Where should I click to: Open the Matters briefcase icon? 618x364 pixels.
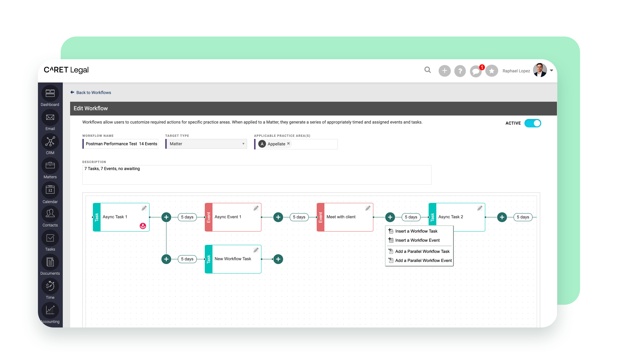50,165
